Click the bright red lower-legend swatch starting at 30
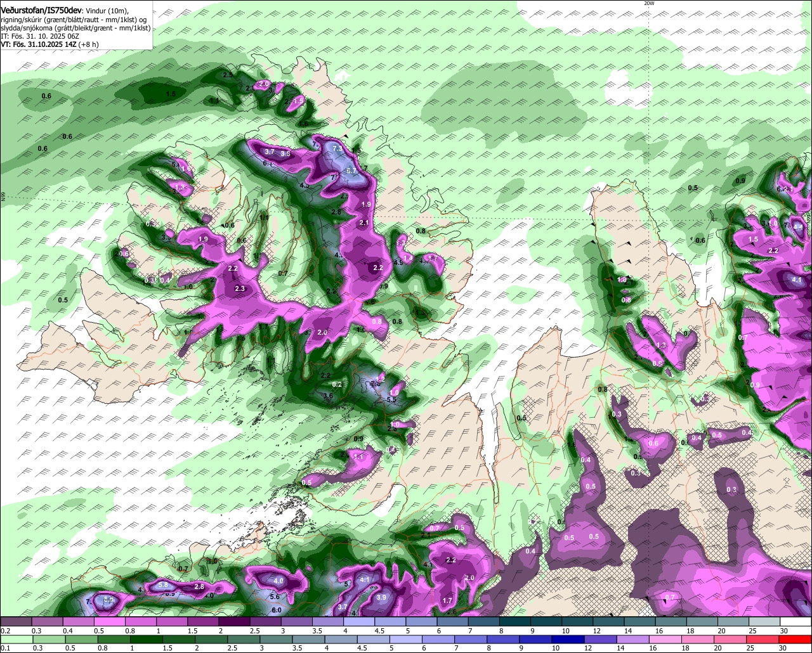The image size is (812, 653). (x=796, y=639)
